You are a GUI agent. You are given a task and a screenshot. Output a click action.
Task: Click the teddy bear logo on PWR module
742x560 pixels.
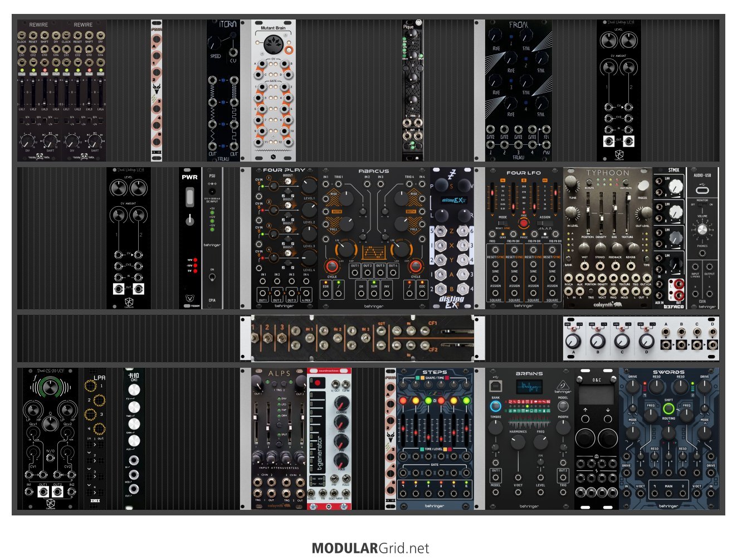click(190, 299)
